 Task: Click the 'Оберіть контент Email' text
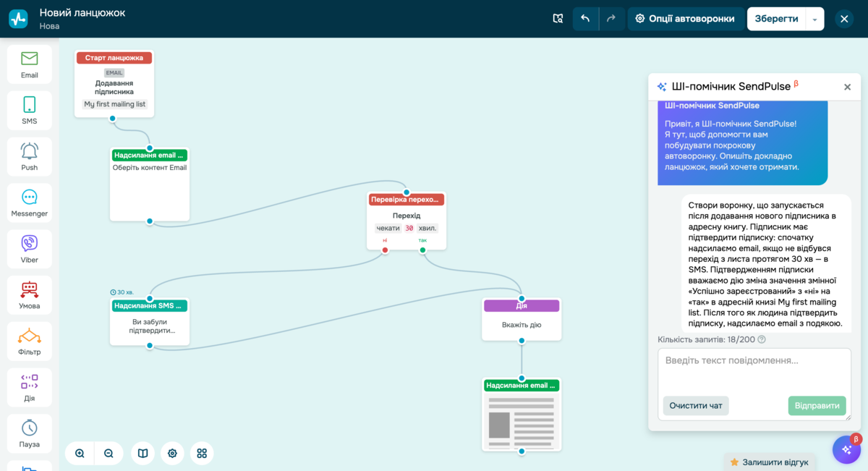tap(150, 167)
